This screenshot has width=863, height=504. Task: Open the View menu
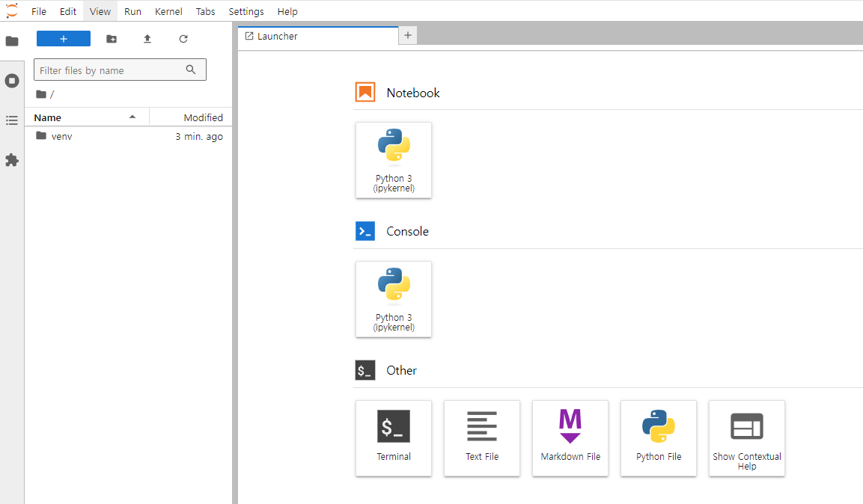pyautogui.click(x=100, y=11)
